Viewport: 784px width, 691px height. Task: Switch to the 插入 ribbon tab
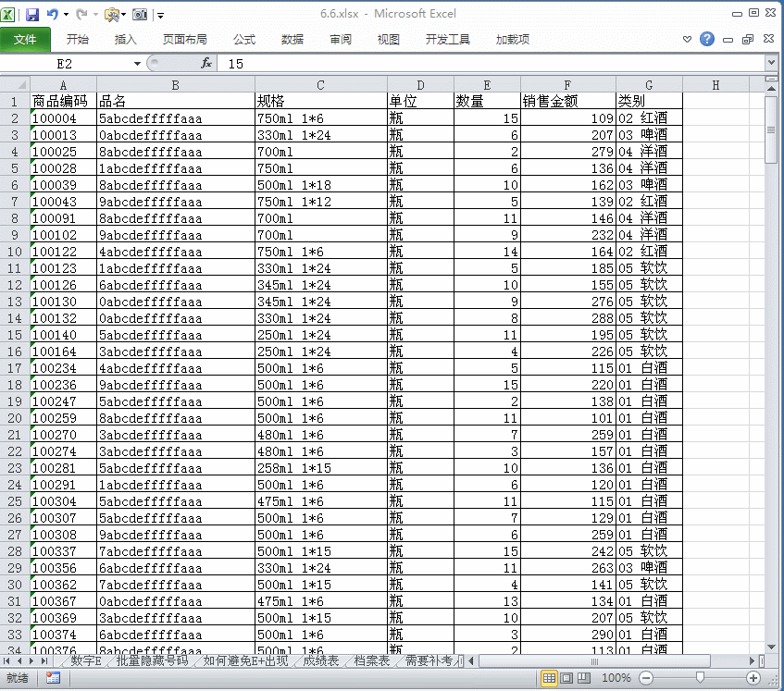tap(126, 40)
